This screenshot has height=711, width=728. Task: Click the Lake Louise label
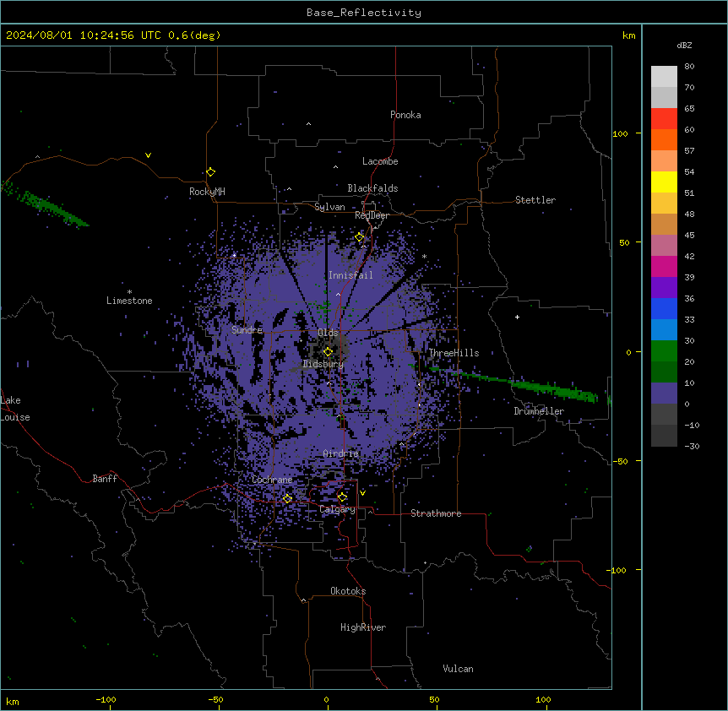click(15, 409)
